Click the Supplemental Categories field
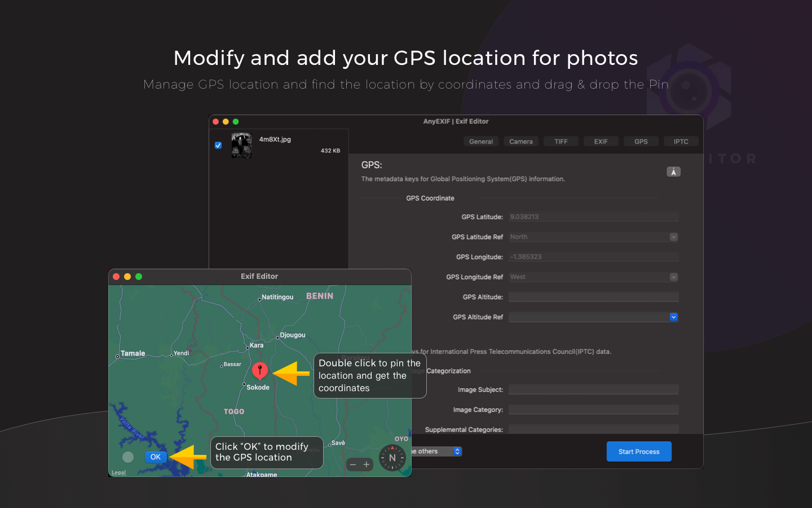Viewport: 812px width, 508px height. (593, 430)
